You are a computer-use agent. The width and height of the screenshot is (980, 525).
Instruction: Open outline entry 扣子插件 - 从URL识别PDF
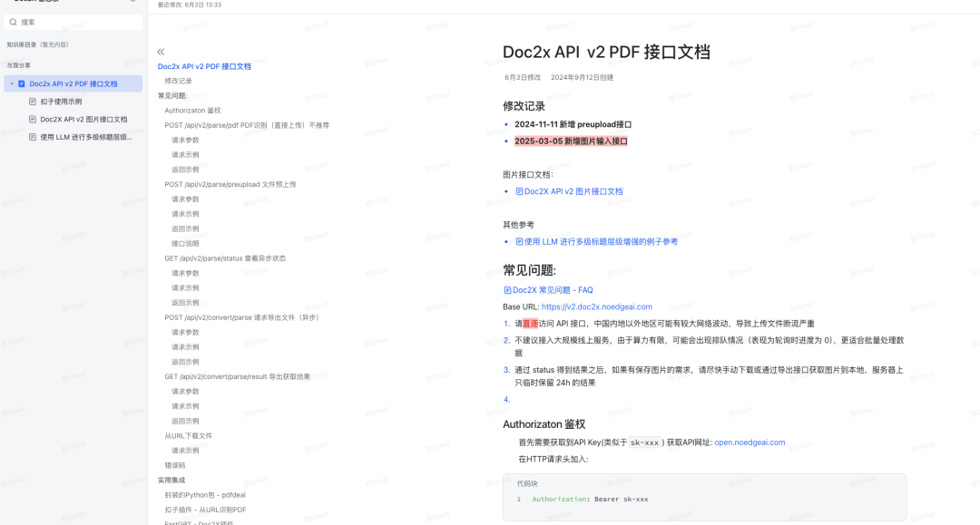pos(206,510)
